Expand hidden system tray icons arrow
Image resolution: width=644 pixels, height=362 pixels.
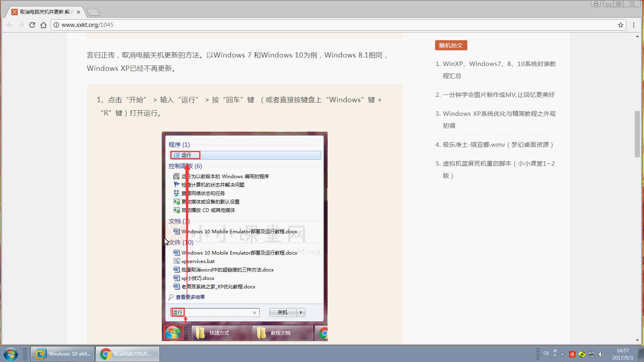point(563,354)
